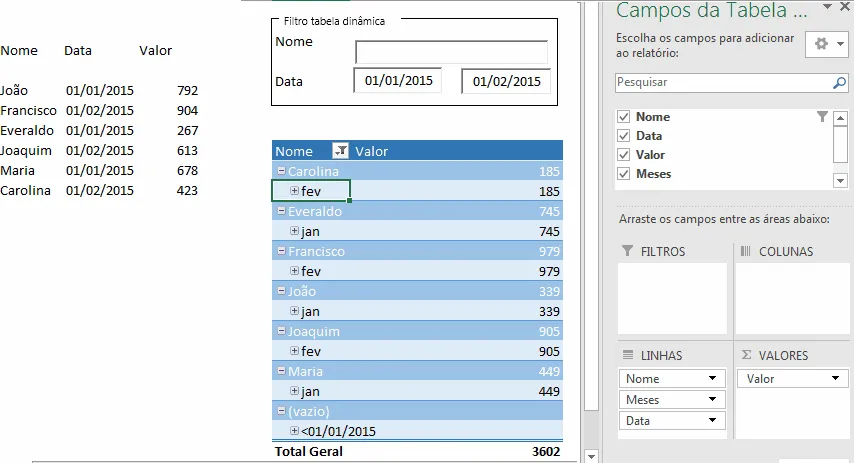
Task: Open the Nome dropdown in LINHAS area
Action: pyautogui.click(x=712, y=378)
